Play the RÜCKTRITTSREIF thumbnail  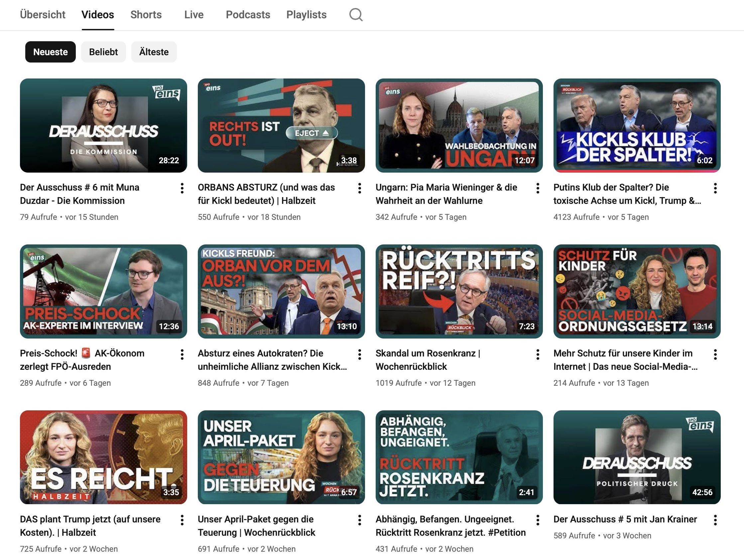click(459, 291)
